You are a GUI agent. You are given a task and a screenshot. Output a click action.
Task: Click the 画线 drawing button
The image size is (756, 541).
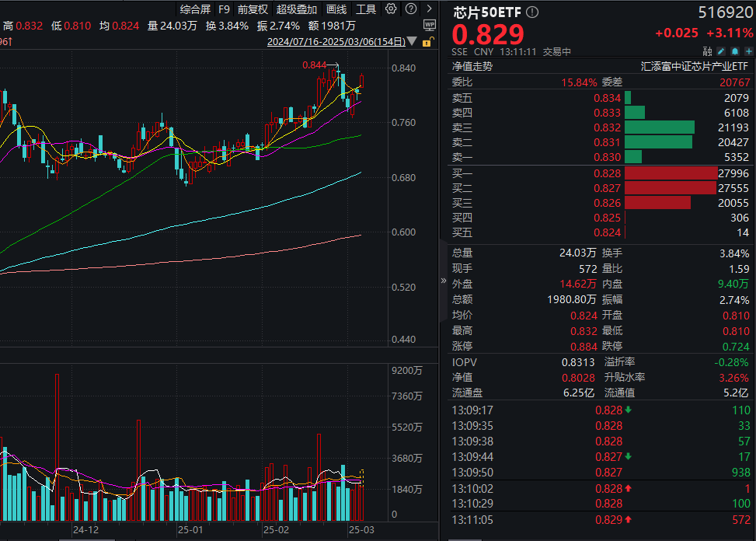[x=336, y=9]
